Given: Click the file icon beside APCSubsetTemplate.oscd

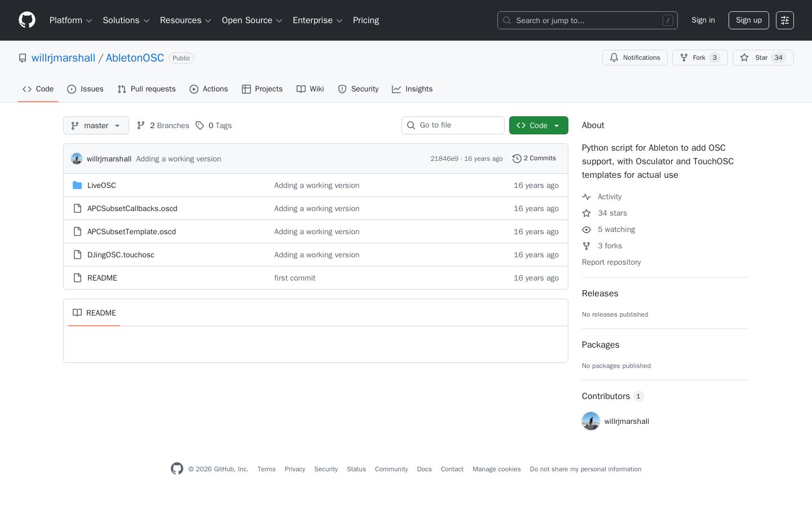Looking at the screenshot, I should point(77,231).
